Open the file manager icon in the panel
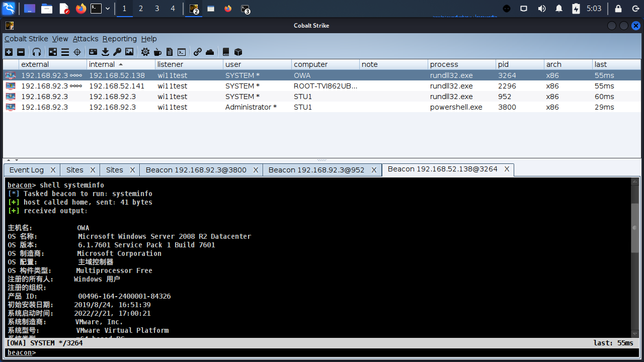Screen dimensions: 644x362 (x=47, y=9)
